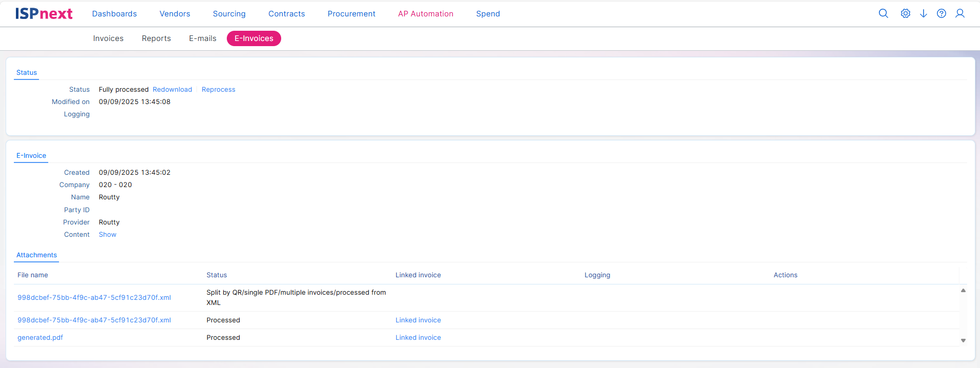
Task: Open the generated.pdf attachment
Action: click(x=40, y=338)
